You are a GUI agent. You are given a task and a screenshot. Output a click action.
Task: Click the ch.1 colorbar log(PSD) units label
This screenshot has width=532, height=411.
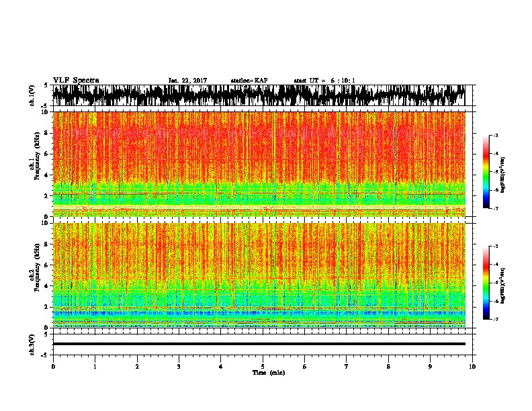[503, 175]
